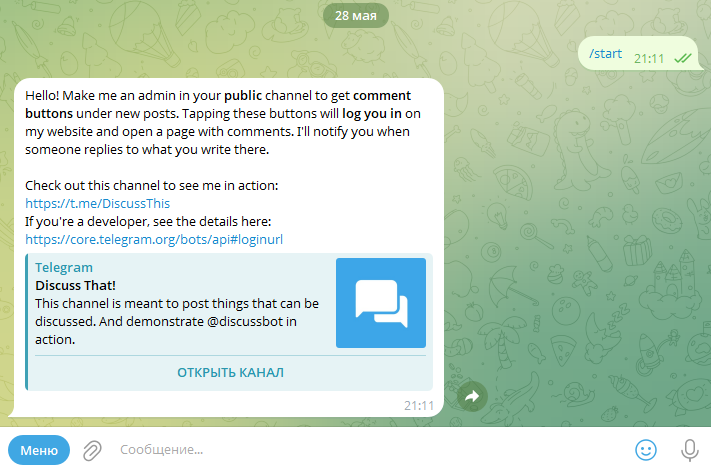Click the 'Check out this channel' text line
This screenshot has height=470, width=711.
[151, 185]
